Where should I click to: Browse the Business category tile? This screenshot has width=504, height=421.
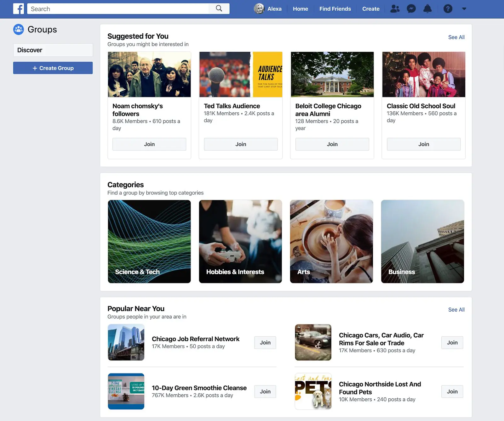click(422, 242)
